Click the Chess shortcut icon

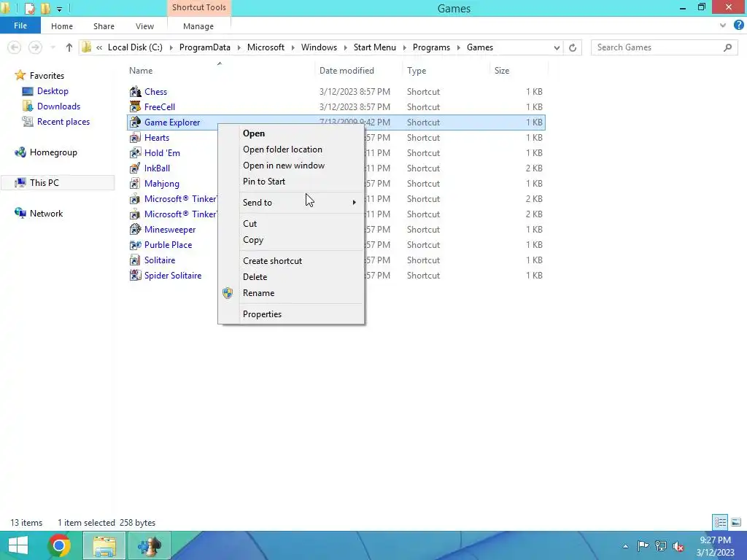(135, 91)
